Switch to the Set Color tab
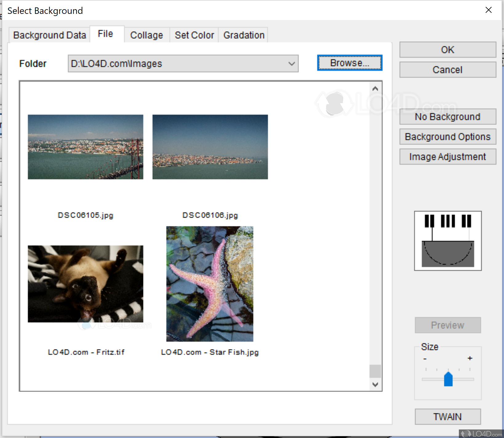 click(x=194, y=35)
